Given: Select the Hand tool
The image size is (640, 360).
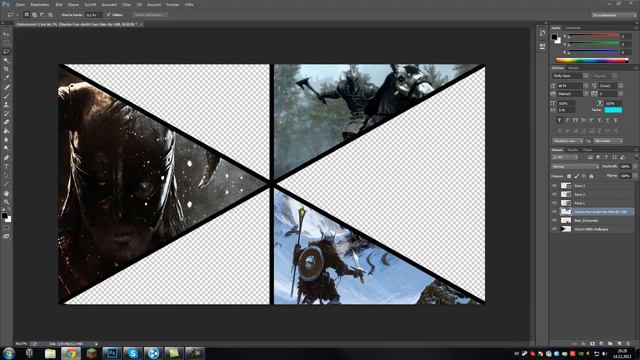Looking at the screenshot, I should tap(6, 193).
